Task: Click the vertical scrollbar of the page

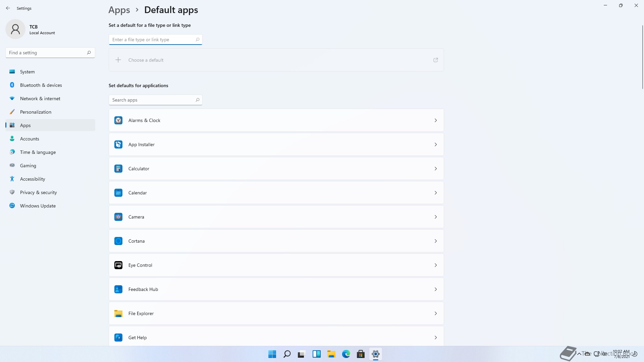Action: (x=642, y=57)
